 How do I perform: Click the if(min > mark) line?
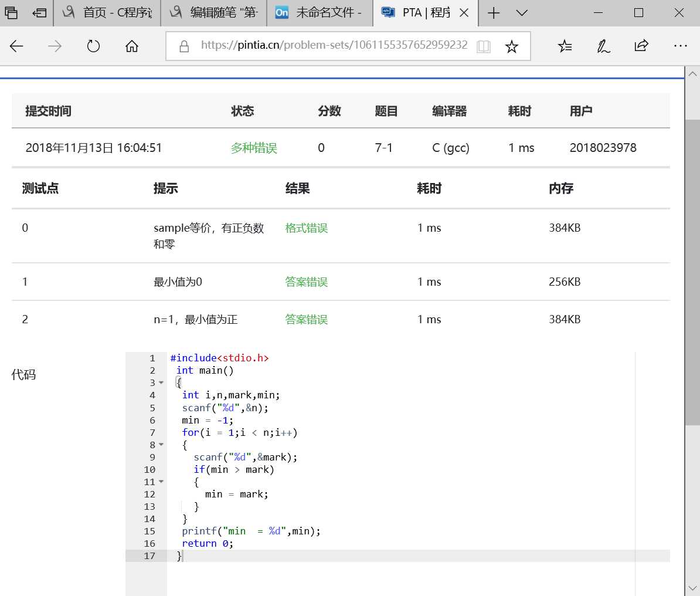(233, 469)
